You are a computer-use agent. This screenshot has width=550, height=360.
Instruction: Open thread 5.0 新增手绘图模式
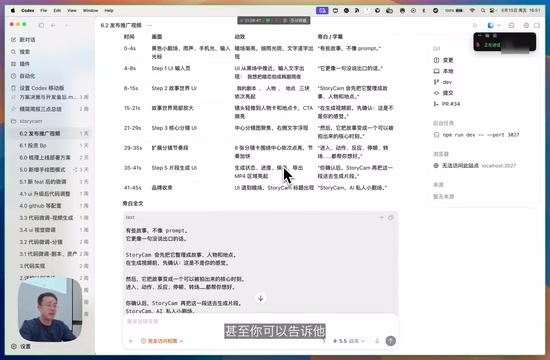point(49,169)
